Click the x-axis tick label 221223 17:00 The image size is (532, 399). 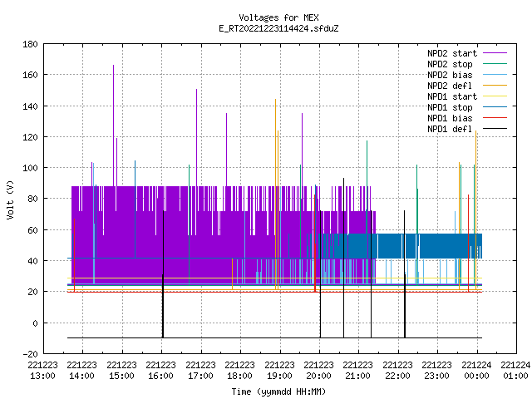pos(200,371)
